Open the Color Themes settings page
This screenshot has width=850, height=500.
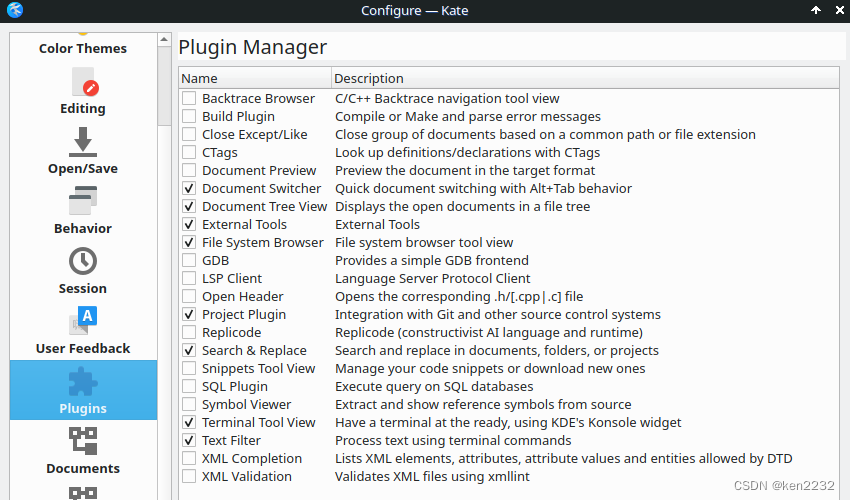83,48
